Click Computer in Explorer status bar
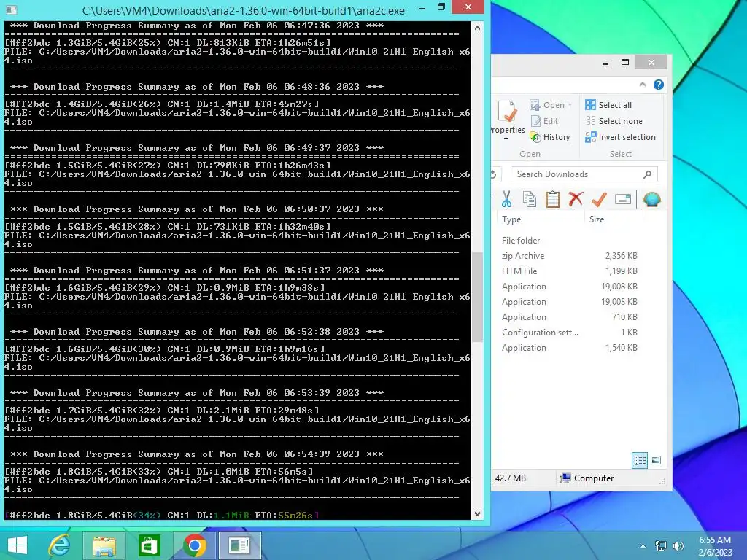This screenshot has height=560, width=747. click(x=587, y=478)
